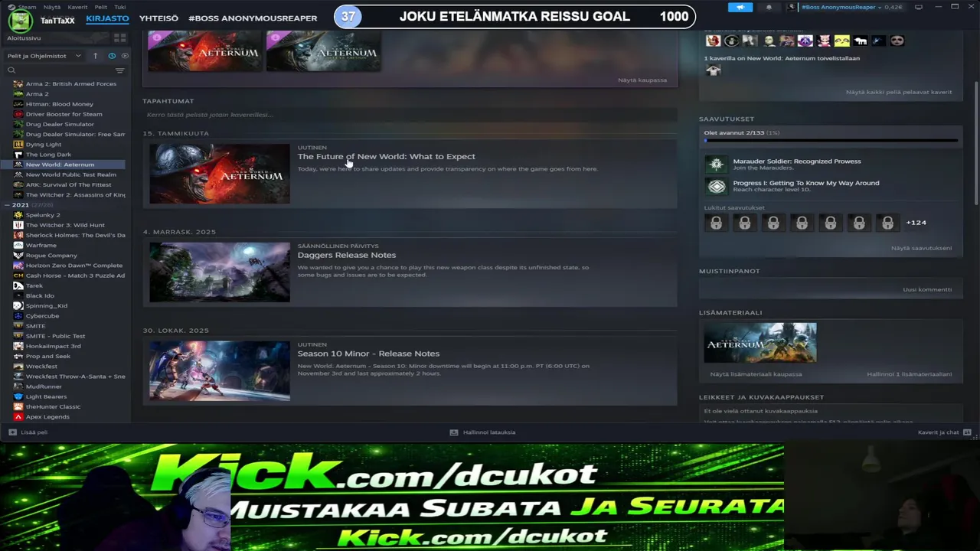The width and height of the screenshot is (980, 551).
Task: Click the TanTTaXX profile avatar
Action: (20, 21)
